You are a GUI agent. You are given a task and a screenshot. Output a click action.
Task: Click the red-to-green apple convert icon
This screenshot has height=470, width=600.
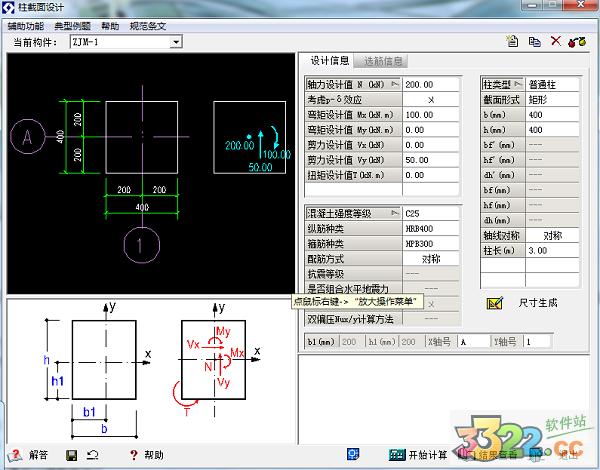[577, 41]
